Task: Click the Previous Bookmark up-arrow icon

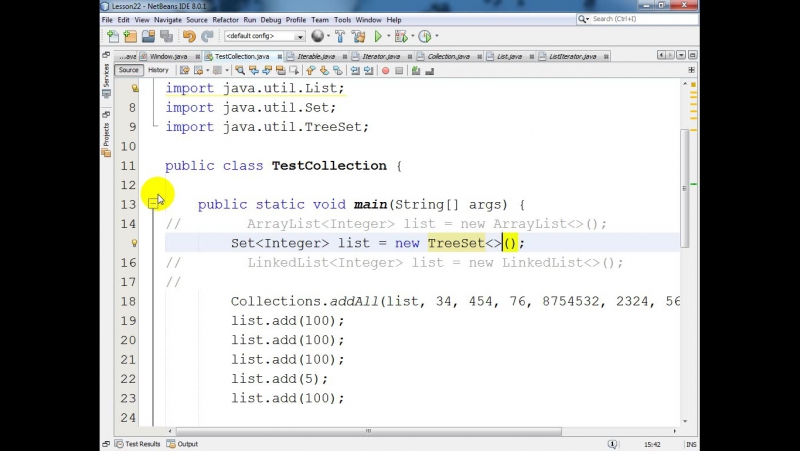Action: pyautogui.click(x=310, y=70)
